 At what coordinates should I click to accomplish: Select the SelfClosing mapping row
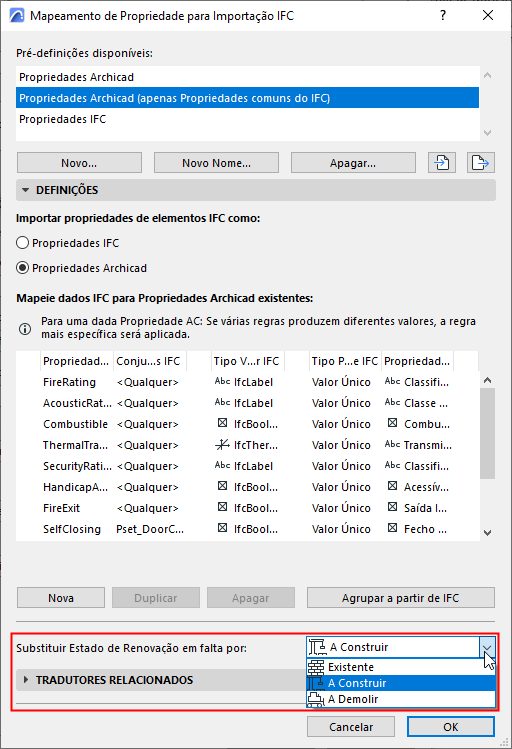(247, 529)
